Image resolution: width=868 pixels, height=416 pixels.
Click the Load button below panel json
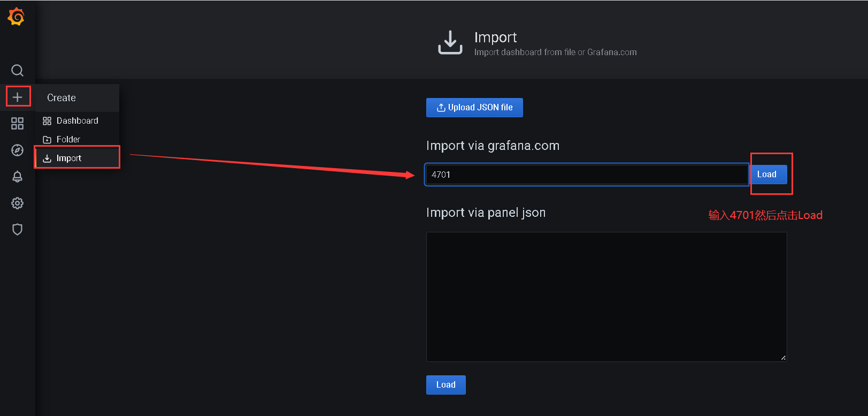[x=445, y=384]
